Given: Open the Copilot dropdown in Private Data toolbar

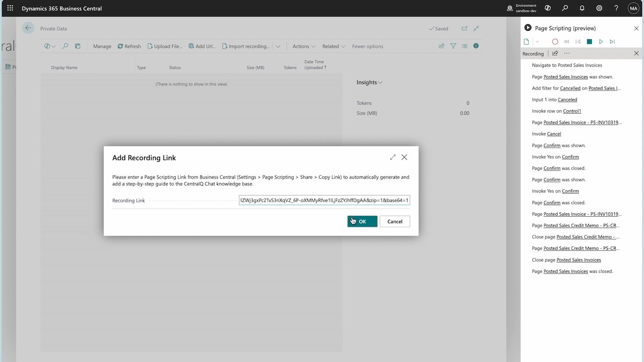Looking at the screenshot, I should 50,46.
